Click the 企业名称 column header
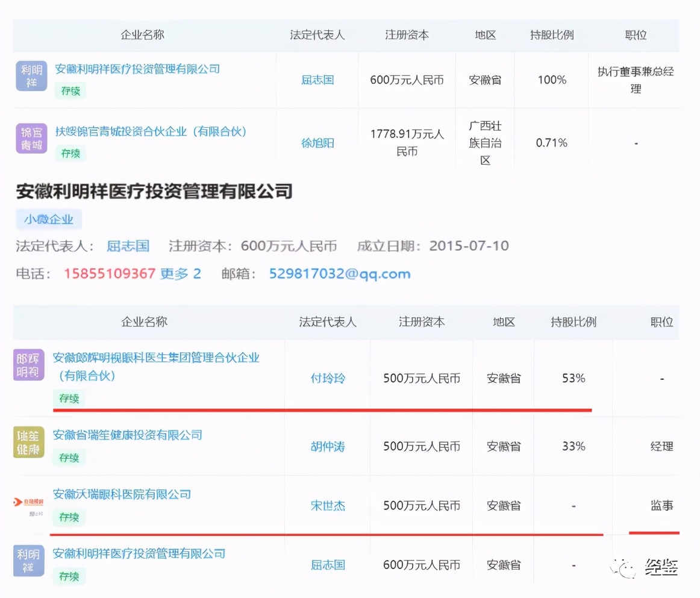This screenshot has width=700, height=598. pyautogui.click(x=143, y=35)
